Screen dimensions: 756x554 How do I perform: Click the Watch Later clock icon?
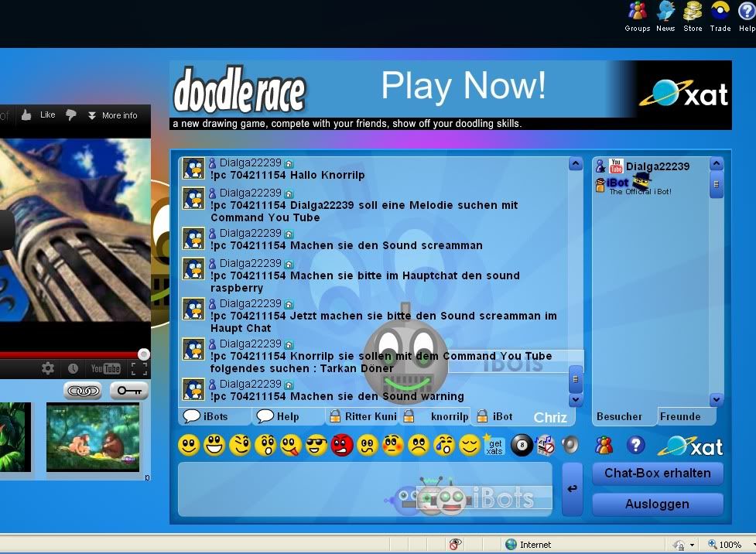[73, 369]
